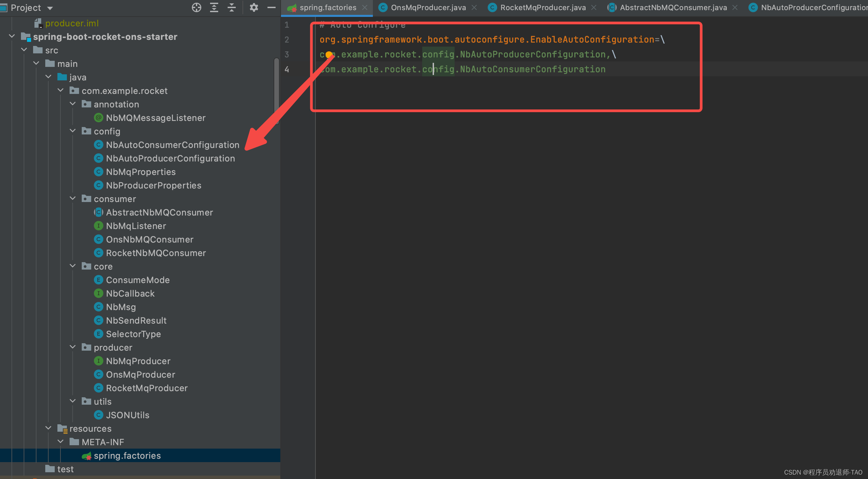Click the spring.factories tab
This screenshot has width=868, height=479.
click(x=326, y=8)
